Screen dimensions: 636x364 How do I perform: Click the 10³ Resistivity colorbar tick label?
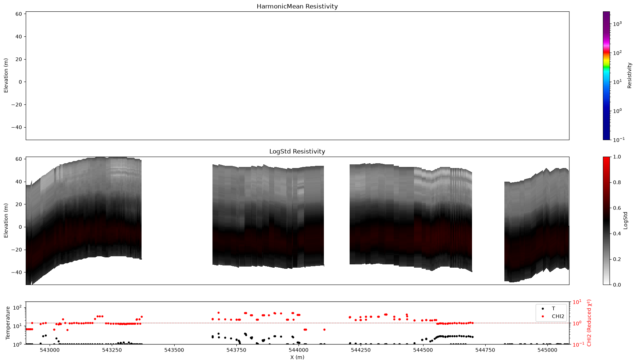tap(618, 24)
